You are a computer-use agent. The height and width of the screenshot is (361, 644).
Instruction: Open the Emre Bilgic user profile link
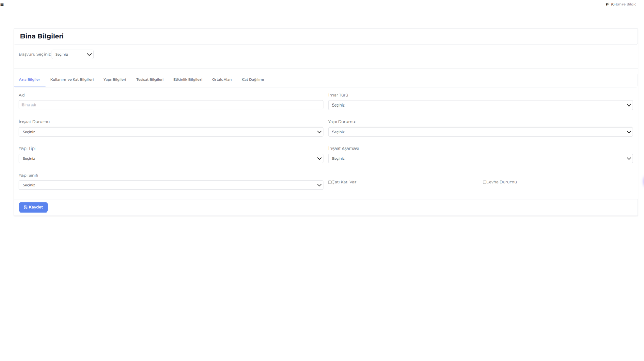click(x=626, y=4)
